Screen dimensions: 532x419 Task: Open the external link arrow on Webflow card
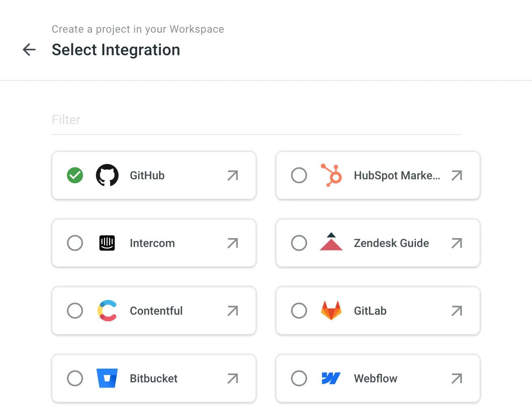[x=457, y=378]
